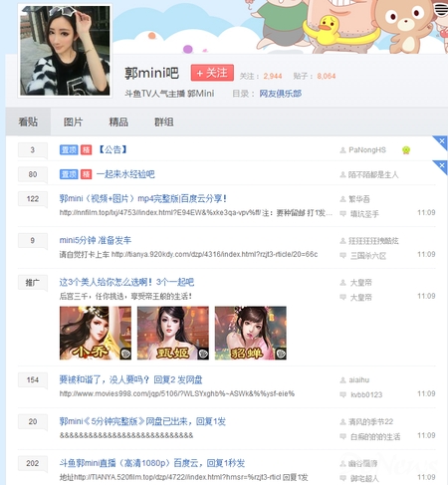Close the 一起来水经验吧 corner X
The height and width of the screenshot is (485, 448).
coord(442,165)
